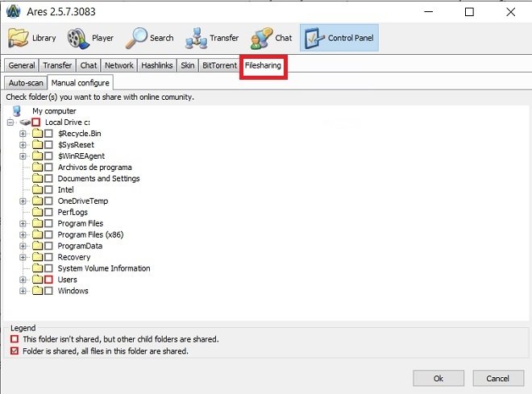Screen dimensions: 532x394
Task: Check the Local Drive c: share checkbox
Action: tap(36, 122)
